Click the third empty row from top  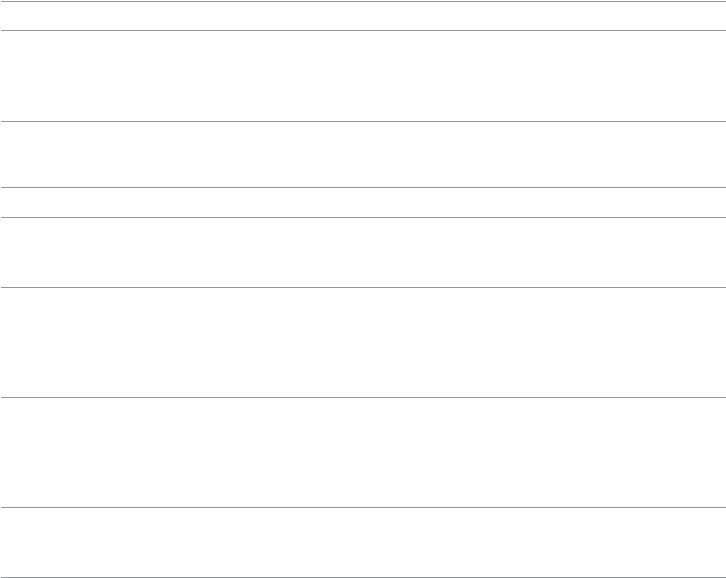[x=363, y=155]
